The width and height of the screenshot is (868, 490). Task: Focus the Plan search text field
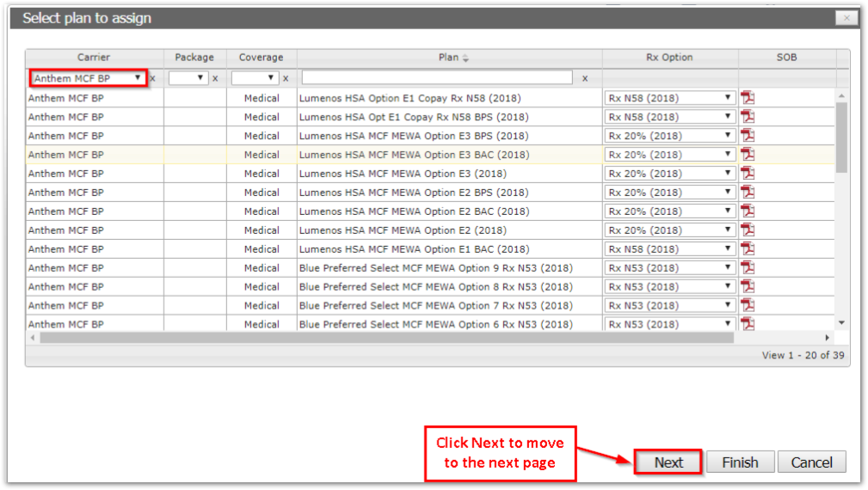(x=437, y=78)
